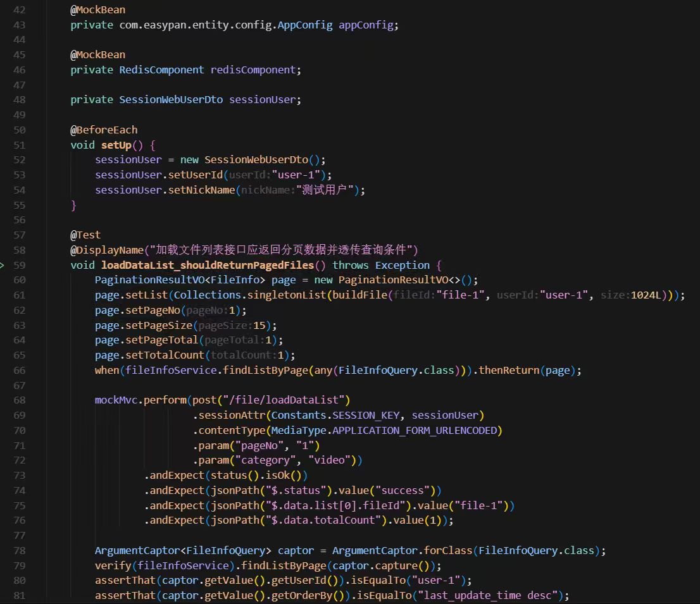Click the Exception type on line 59
The image size is (700, 604).
(x=403, y=265)
